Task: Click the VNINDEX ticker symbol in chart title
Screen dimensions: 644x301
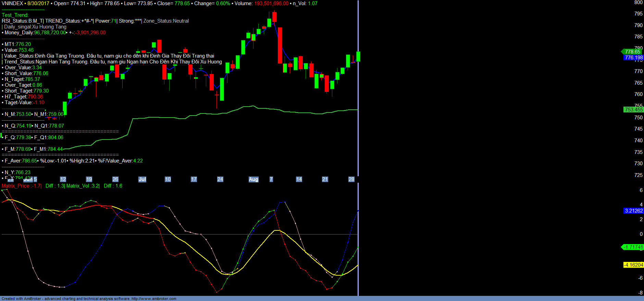Action: point(12,3)
